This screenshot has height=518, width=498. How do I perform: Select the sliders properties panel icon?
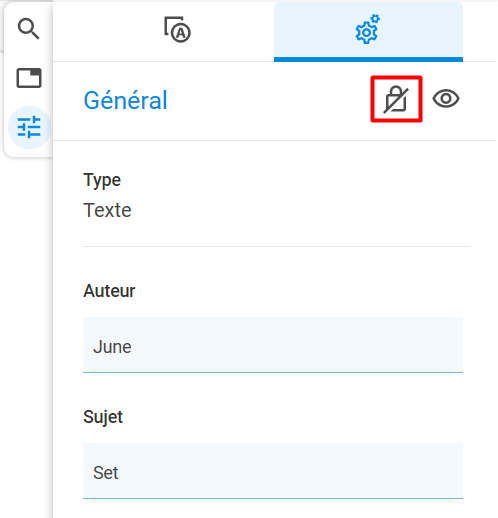coord(29,127)
